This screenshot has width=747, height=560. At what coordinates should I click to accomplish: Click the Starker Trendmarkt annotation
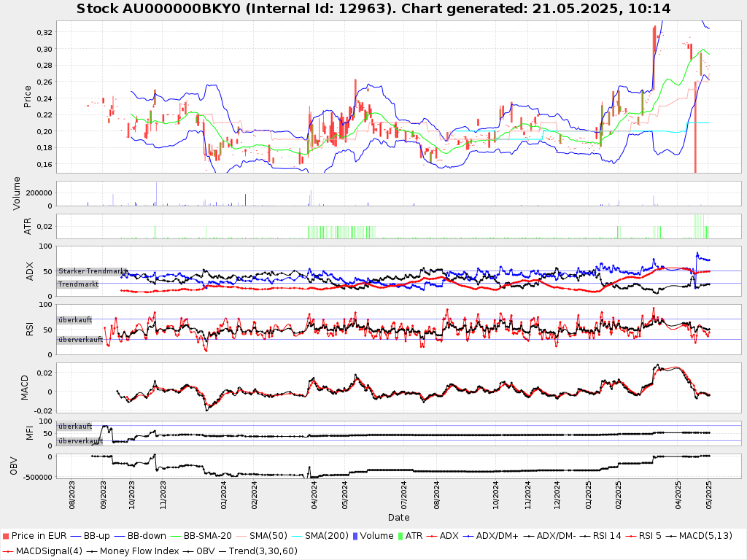click(x=92, y=271)
